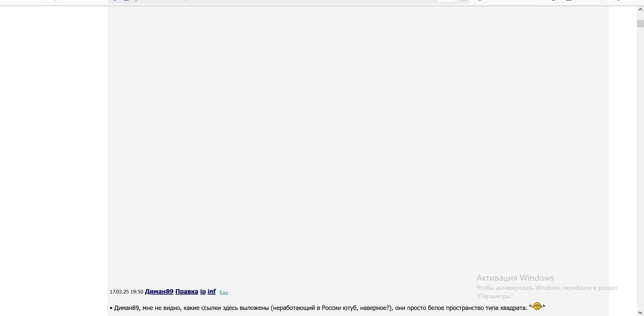The height and width of the screenshot is (316, 644).
Task: Click the bullet point before the comment
Action: [x=111, y=308]
